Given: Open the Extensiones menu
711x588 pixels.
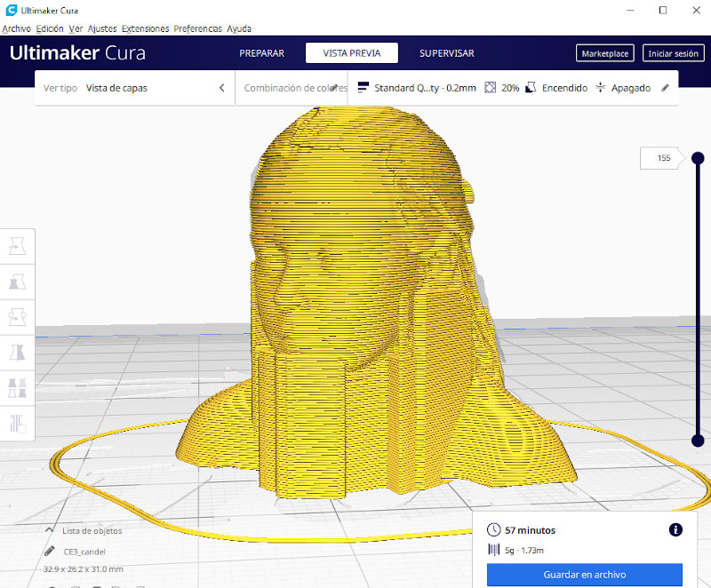Looking at the screenshot, I should pos(145,28).
